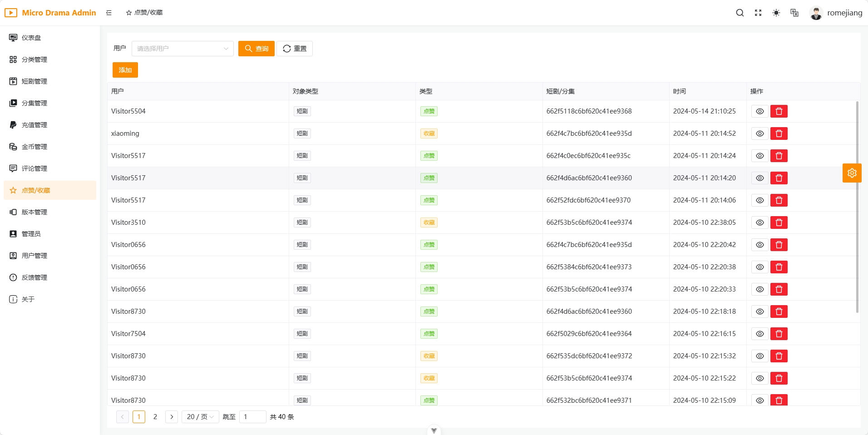Click the orange 查询 search button
Viewport: 868px width, 435px height.
click(x=256, y=49)
